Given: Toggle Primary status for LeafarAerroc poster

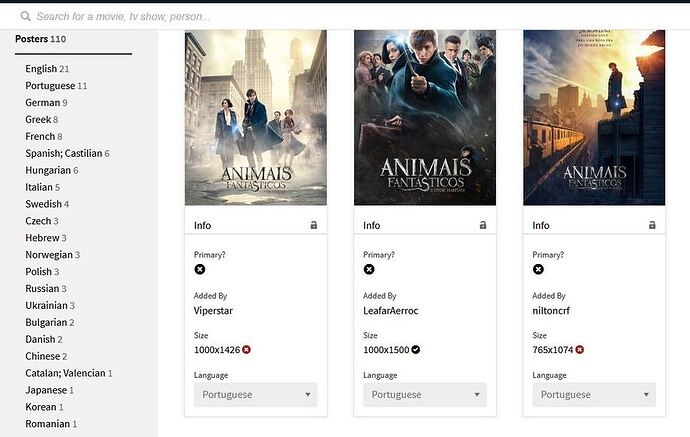Looking at the screenshot, I should point(369,269).
